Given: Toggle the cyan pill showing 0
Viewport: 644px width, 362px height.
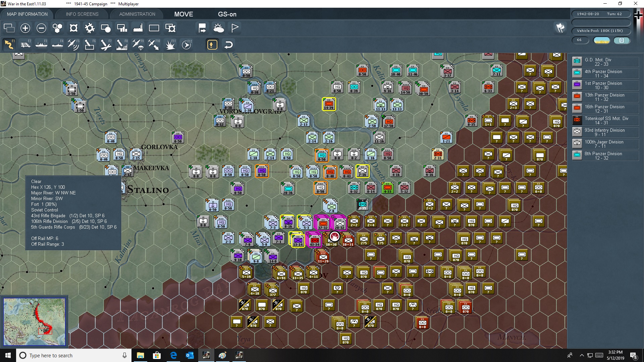Looking at the screenshot, I should coord(622,40).
